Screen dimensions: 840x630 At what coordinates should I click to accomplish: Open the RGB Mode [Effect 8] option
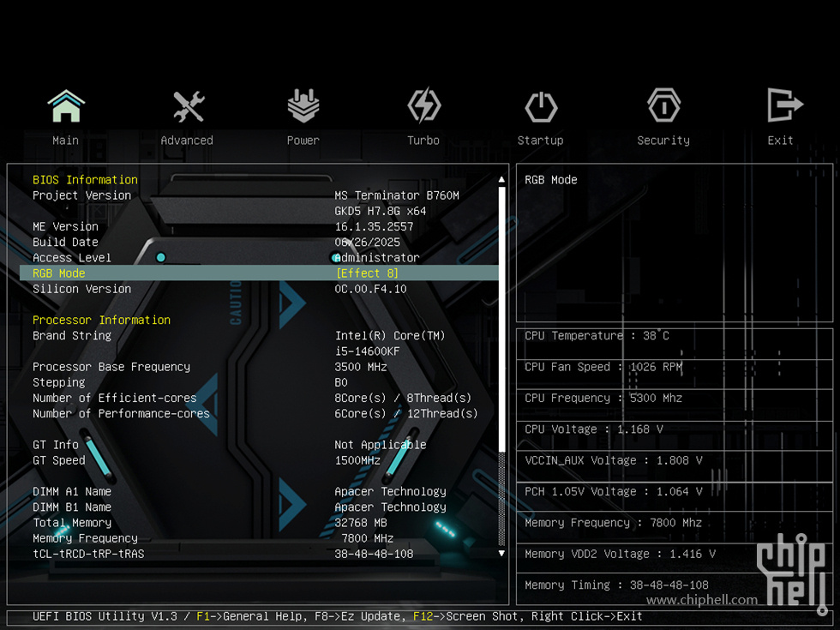[x=367, y=273]
